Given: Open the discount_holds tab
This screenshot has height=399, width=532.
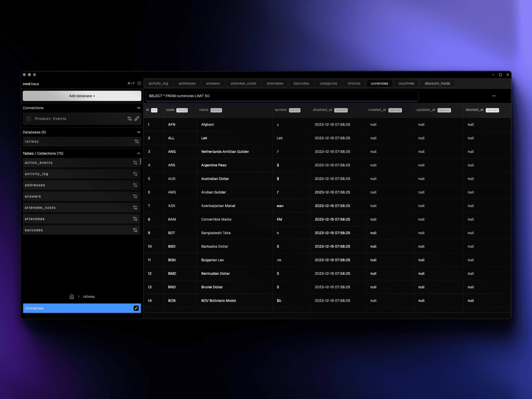Looking at the screenshot, I should [x=437, y=83].
